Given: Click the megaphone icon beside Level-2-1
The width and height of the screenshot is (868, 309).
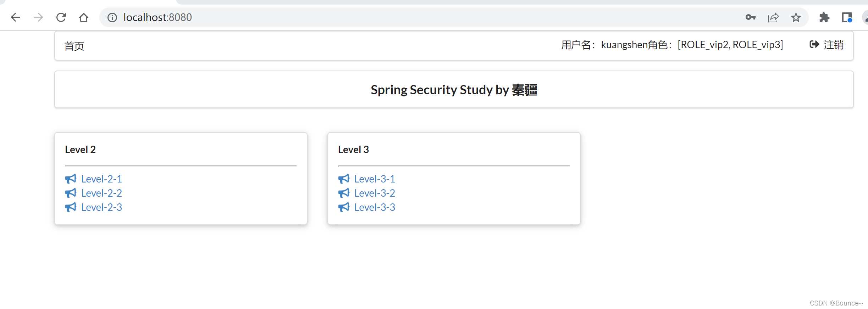Looking at the screenshot, I should 71,179.
